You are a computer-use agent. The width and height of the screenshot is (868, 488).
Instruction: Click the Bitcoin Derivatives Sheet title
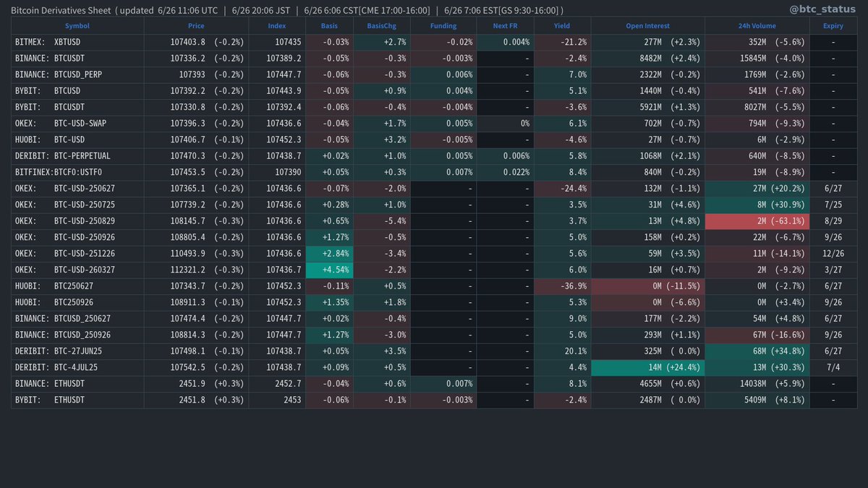61,10
